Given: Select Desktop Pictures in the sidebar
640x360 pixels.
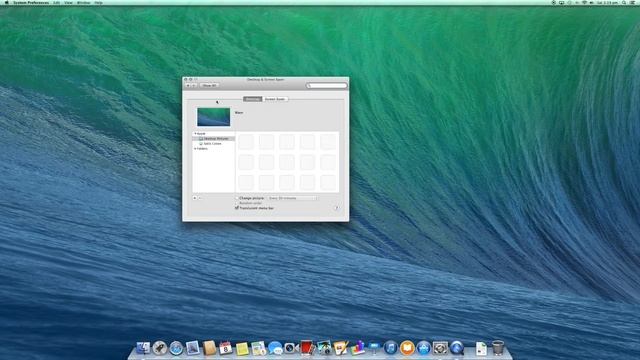Looking at the screenshot, I should click(214, 138).
